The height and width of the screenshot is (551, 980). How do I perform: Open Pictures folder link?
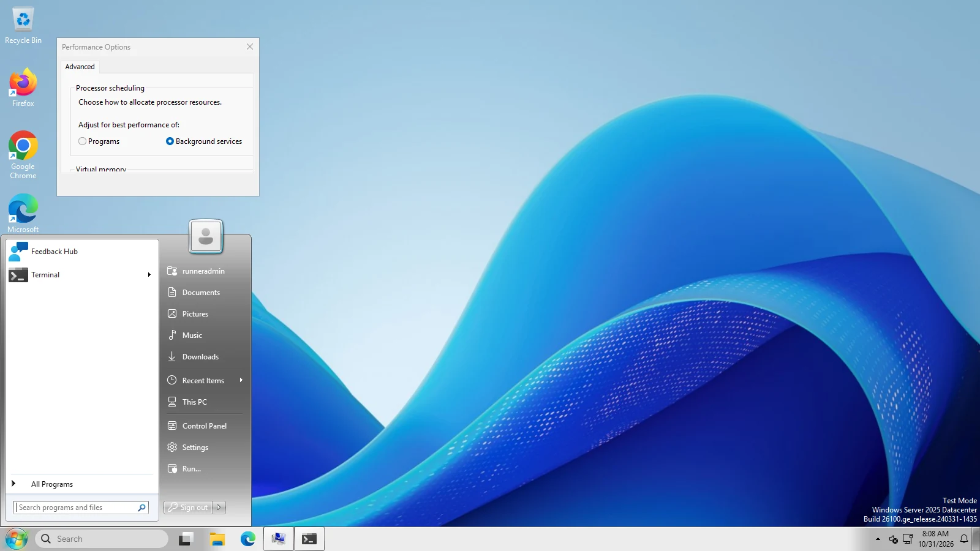205,314
